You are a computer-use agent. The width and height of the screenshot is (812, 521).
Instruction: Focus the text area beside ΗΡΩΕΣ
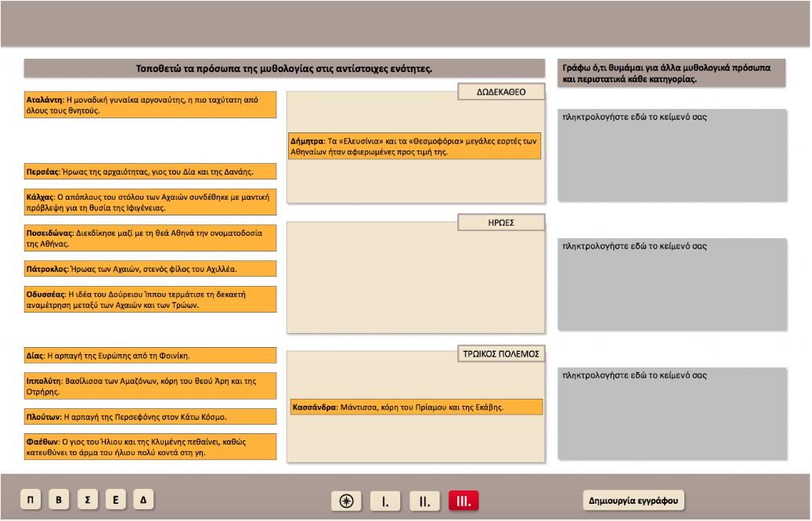[x=672, y=284]
